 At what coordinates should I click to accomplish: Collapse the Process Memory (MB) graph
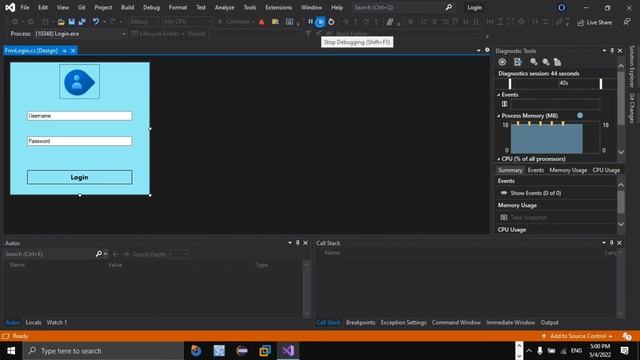click(498, 116)
